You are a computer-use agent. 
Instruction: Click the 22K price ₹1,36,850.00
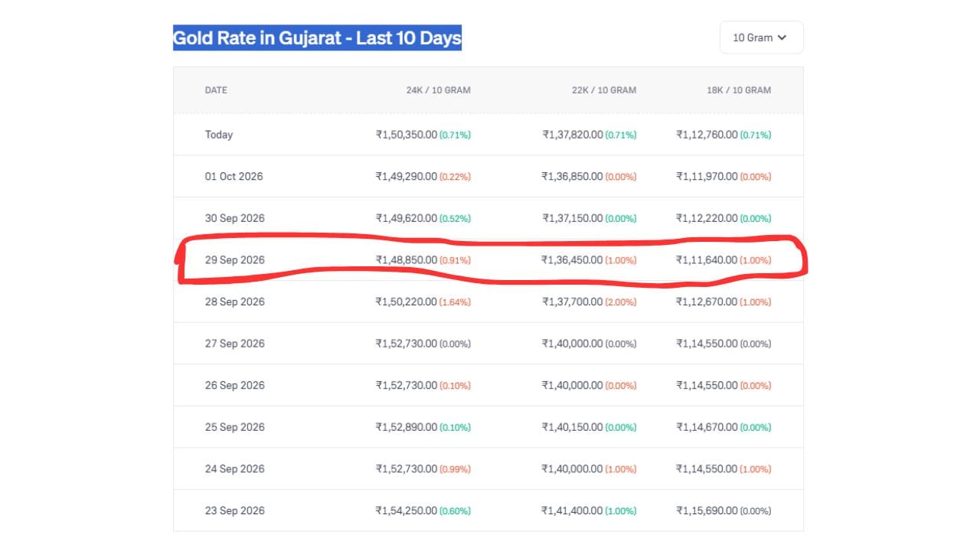tap(573, 177)
